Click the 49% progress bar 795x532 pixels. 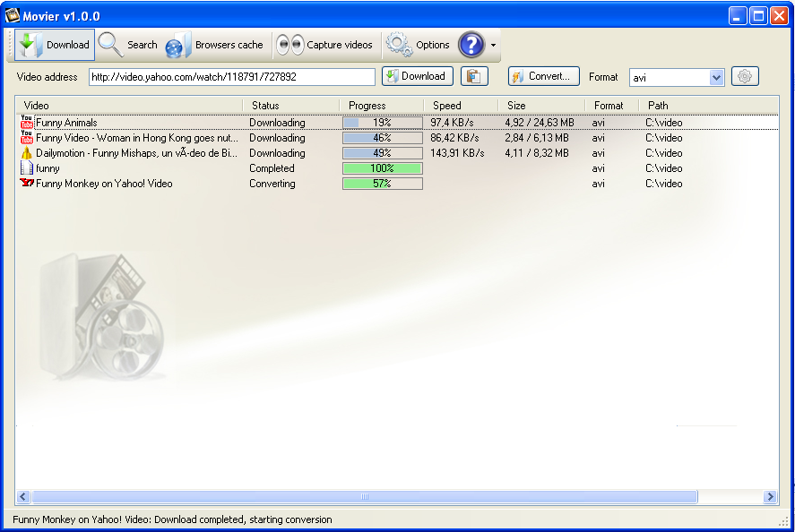383,153
